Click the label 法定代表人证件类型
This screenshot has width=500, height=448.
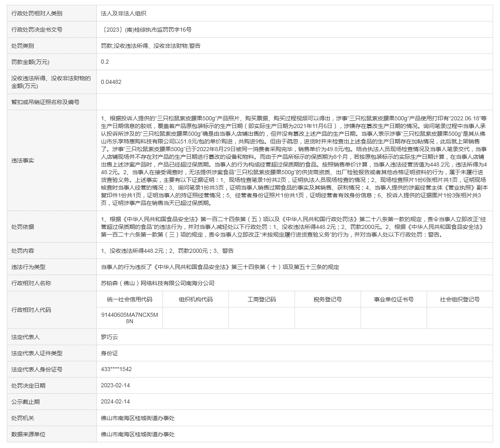pyautogui.click(x=37, y=353)
